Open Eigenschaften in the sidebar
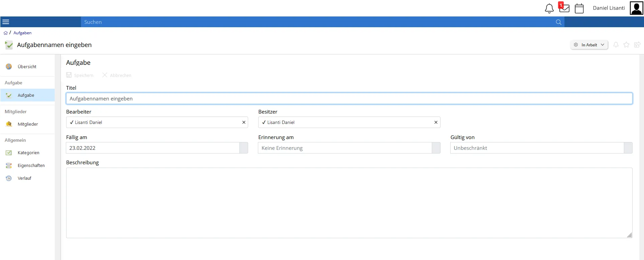The image size is (644, 260). click(27, 166)
